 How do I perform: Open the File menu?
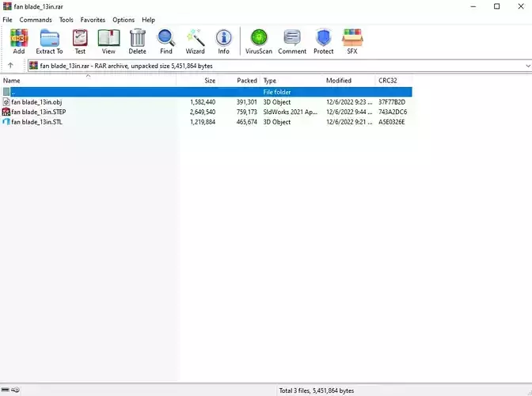(x=7, y=20)
